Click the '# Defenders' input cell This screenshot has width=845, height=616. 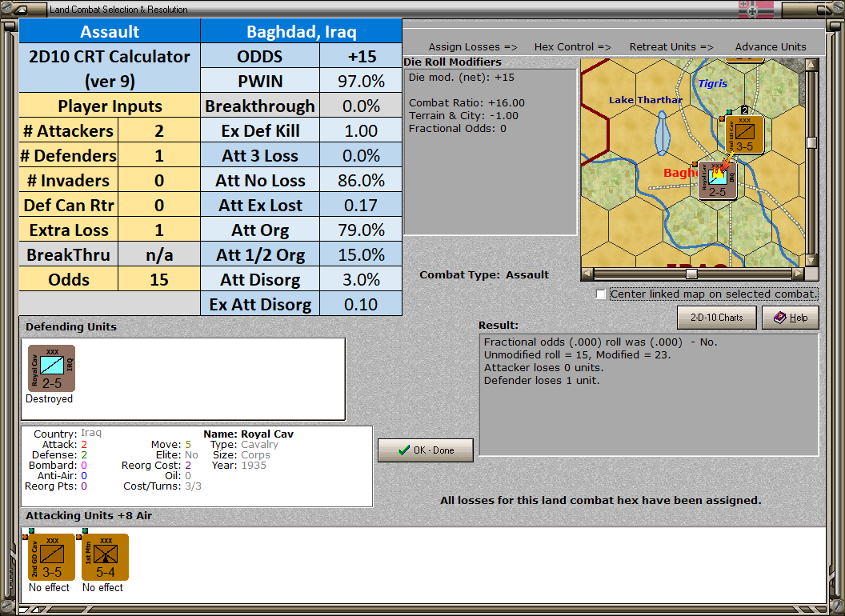pyautogui.click(x=158, y=155)
